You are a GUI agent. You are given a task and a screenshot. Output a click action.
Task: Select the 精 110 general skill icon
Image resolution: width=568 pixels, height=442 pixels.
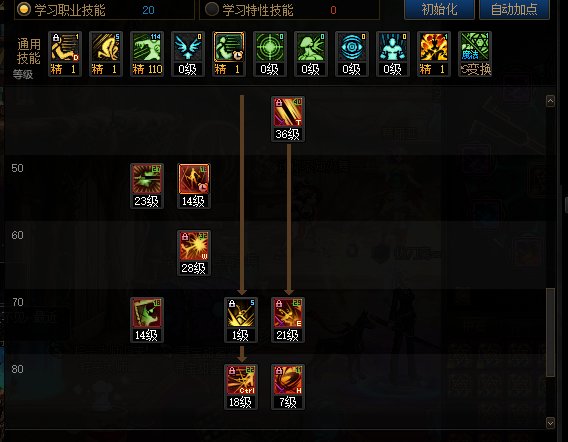[147, 54]
